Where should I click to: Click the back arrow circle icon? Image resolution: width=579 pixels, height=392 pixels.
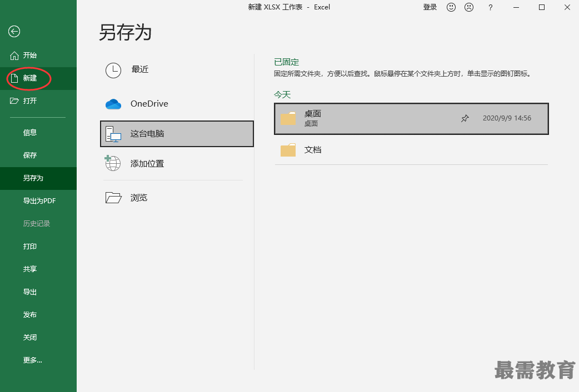pos(14,32)
